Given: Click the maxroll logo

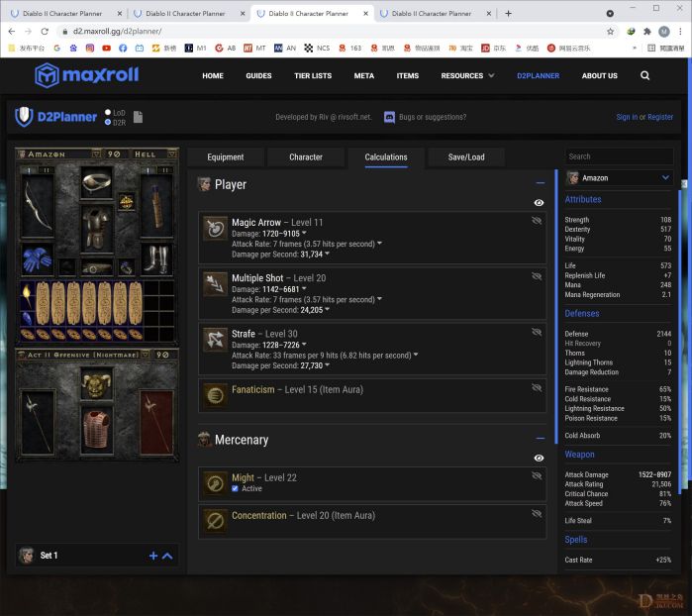Looking at the screenshot, I should coord(87,75).
